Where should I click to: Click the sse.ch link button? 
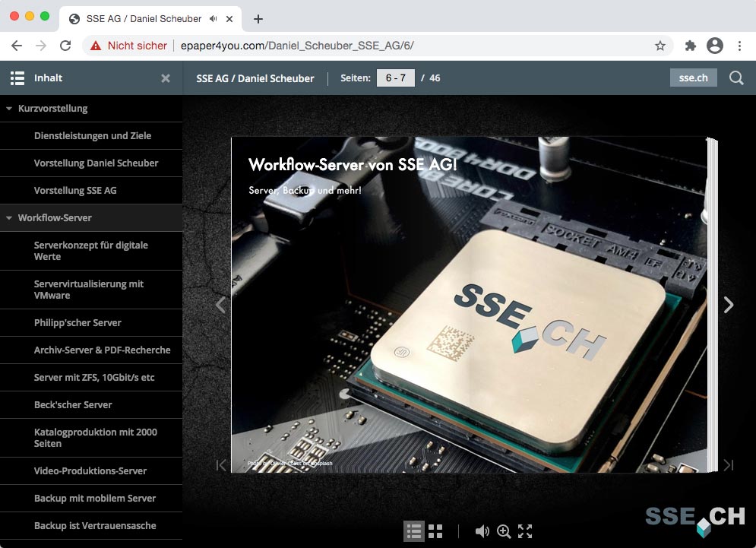(x=693, y=78)
